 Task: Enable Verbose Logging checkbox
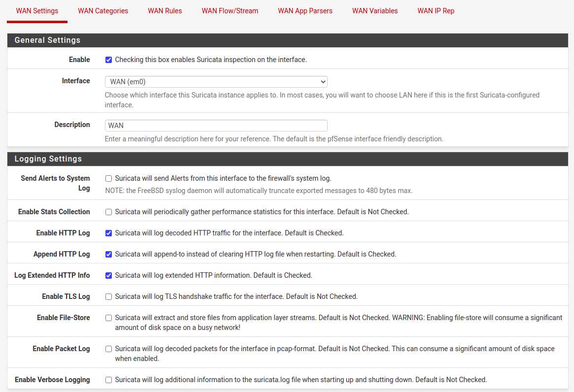click(109, 380)
